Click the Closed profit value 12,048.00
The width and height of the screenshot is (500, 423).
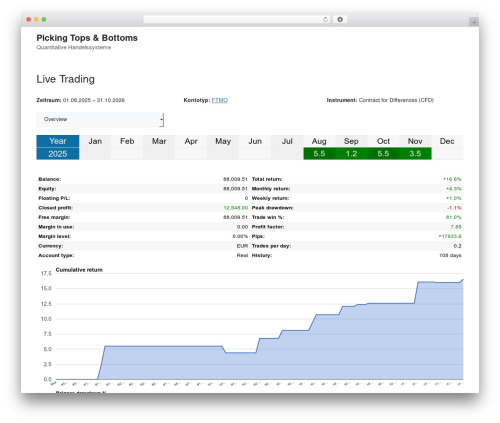pyautogui.click(x=236, y=208)
